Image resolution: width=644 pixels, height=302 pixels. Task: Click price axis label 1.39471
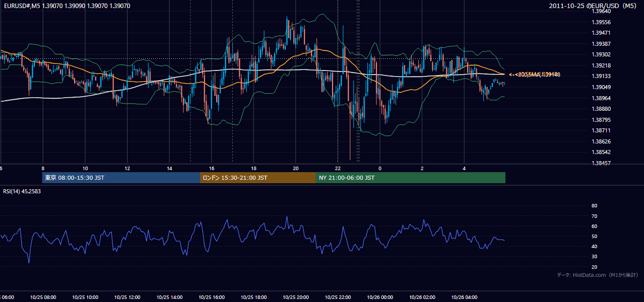coord(601,33)
